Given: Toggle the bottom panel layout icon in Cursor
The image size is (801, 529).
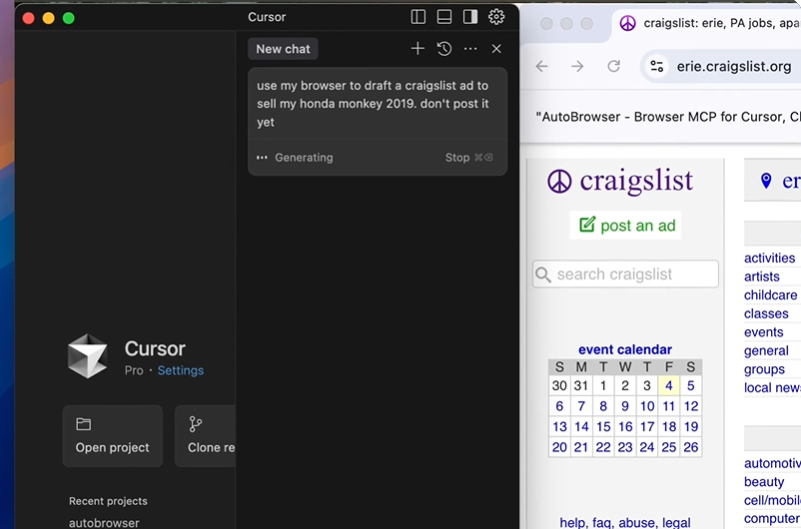Looking at the screenshot, I should point(444,17).
